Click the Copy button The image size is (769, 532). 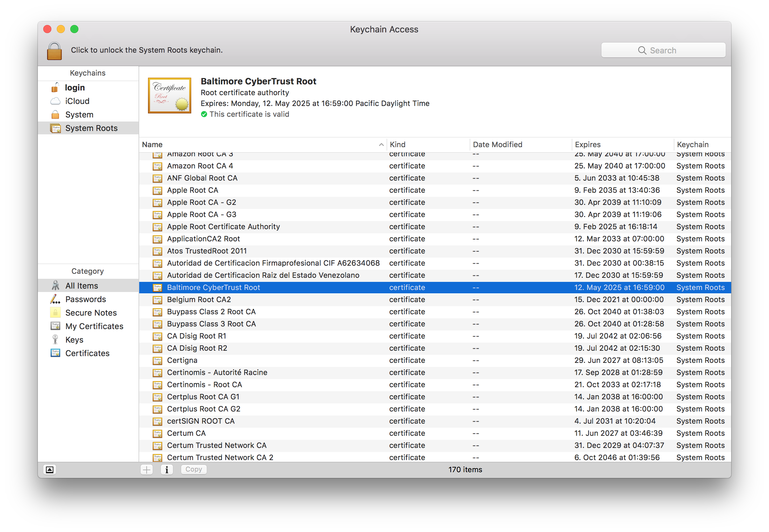194,470
